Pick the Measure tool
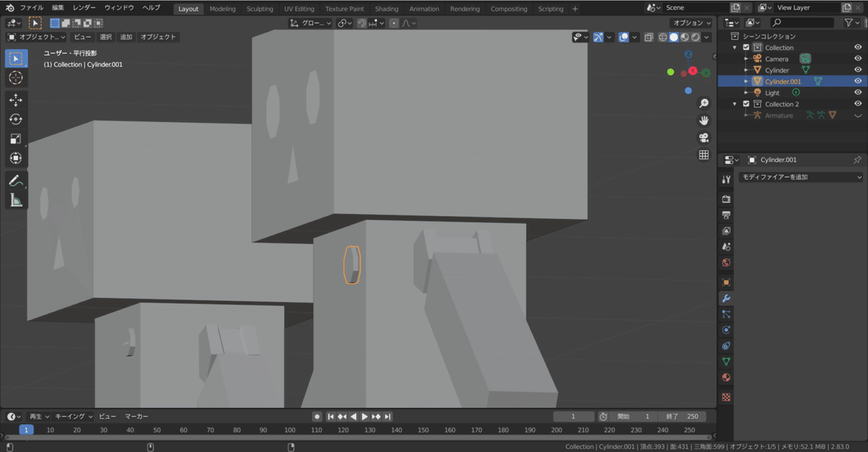Screen dimensions: 868x452 coord(16,200)
